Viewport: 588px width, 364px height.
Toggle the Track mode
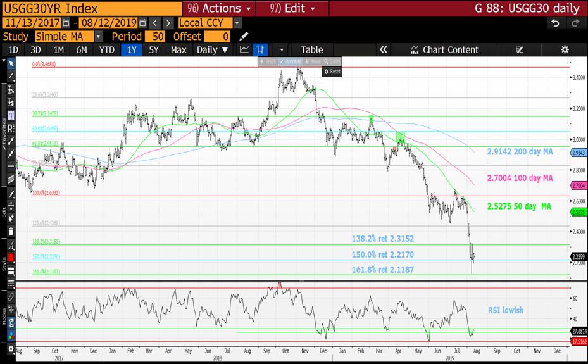pos(268,61)
